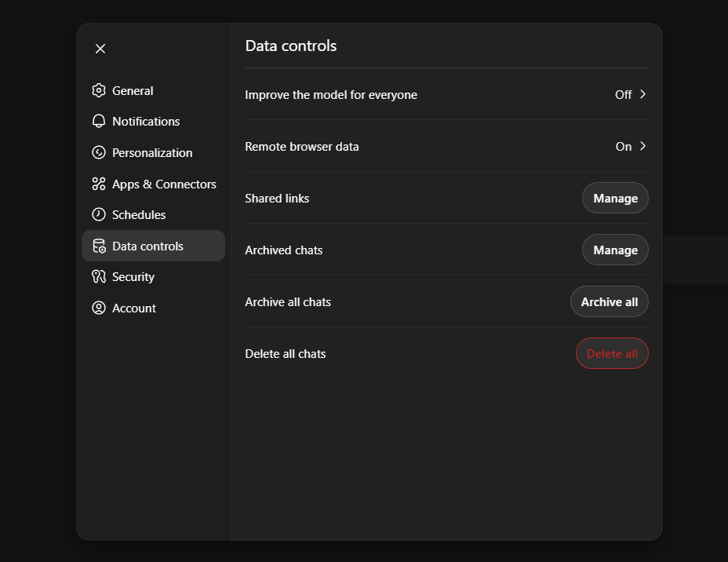Screen dimensions: 728x562
Task: Select the Security key icon
Action: click(x=99, y=276)
